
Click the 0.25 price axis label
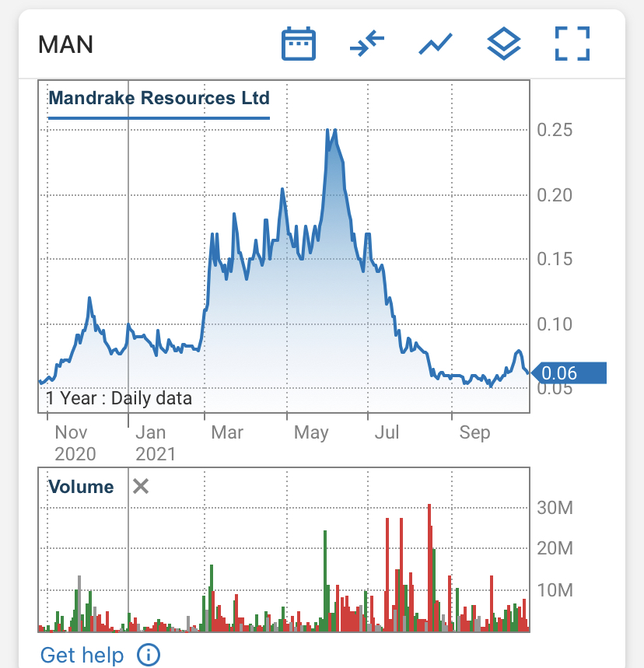(x=555, y=130)
